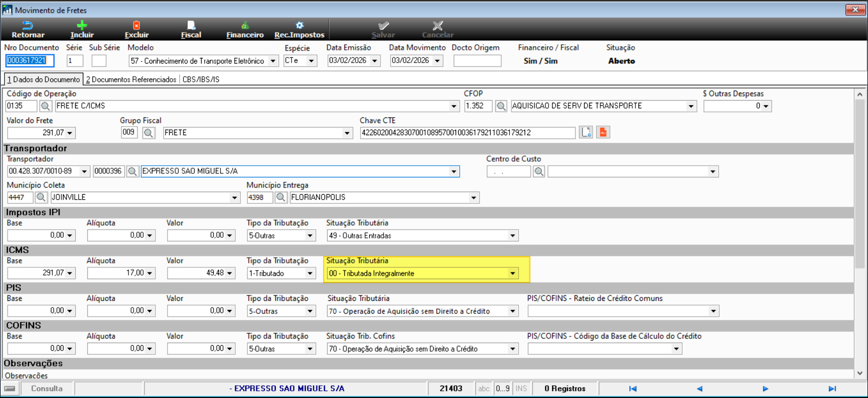This screenshot has height=398, width=868.
Task: Click the Nro Documento input field
Action: pyautogui.click(x=29, y=60)
